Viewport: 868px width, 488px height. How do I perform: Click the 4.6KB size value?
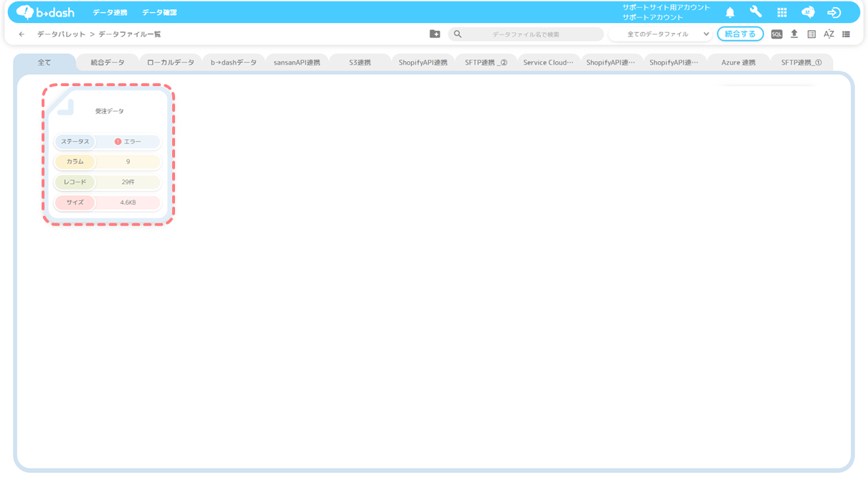pyautogui.click(x=128, y=202)
